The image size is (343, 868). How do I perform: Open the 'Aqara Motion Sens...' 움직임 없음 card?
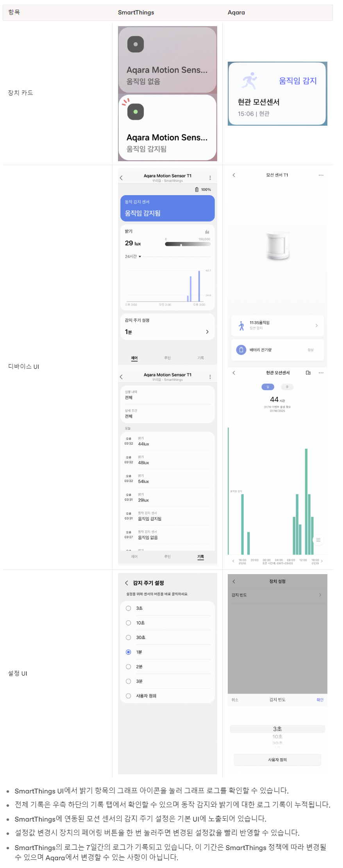[x=167, y=60]
